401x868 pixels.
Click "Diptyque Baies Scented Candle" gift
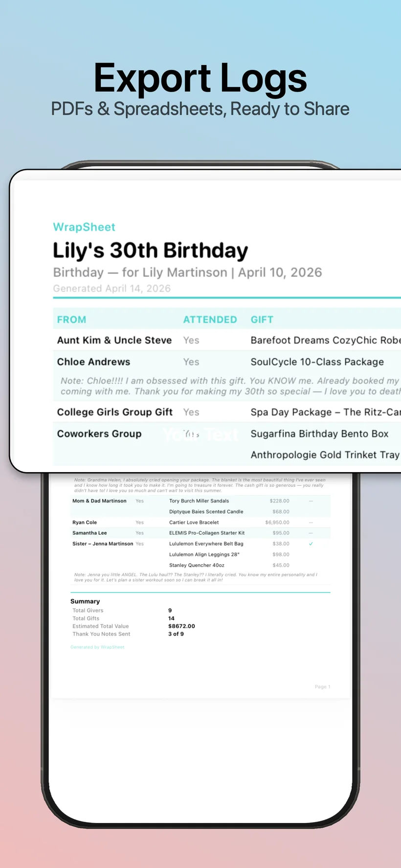point(206,512)
